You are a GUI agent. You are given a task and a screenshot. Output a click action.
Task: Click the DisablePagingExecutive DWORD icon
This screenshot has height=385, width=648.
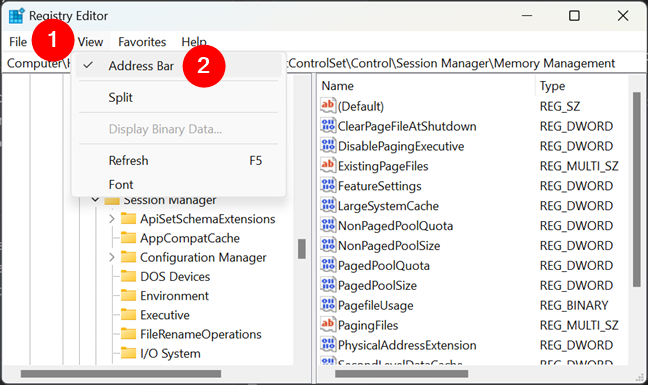tap(328, 145)
